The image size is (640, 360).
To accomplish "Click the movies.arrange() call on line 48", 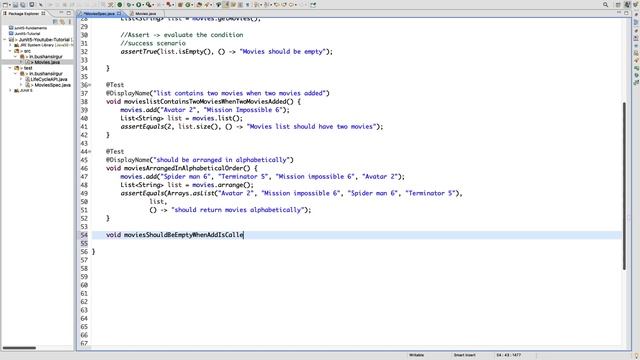I will [x=223, y=184].
